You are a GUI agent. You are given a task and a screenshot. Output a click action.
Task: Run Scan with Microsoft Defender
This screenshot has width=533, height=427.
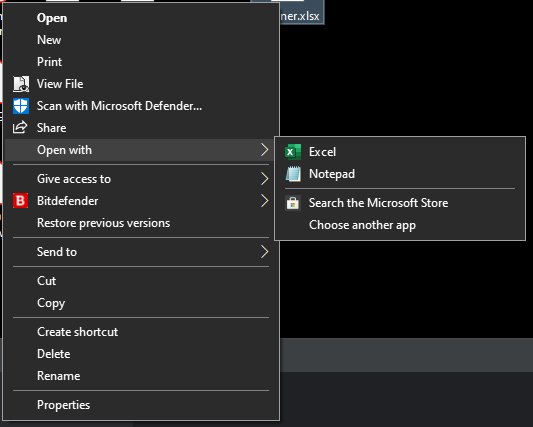[141, 106]
